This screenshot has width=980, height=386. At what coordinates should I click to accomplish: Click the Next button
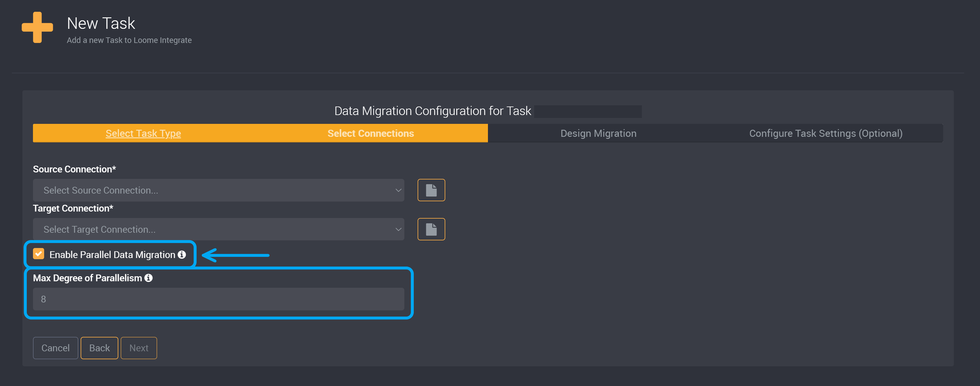coord(139,348)
